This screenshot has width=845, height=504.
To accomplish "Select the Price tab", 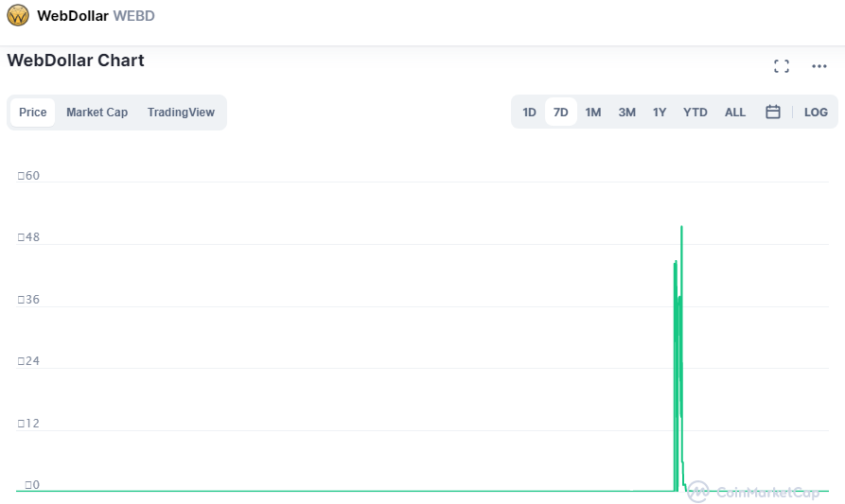I will coord(33,112).
